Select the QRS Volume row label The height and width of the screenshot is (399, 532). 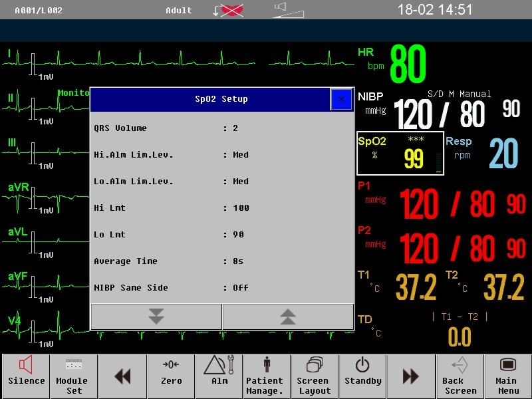click(x=120, y=128)
